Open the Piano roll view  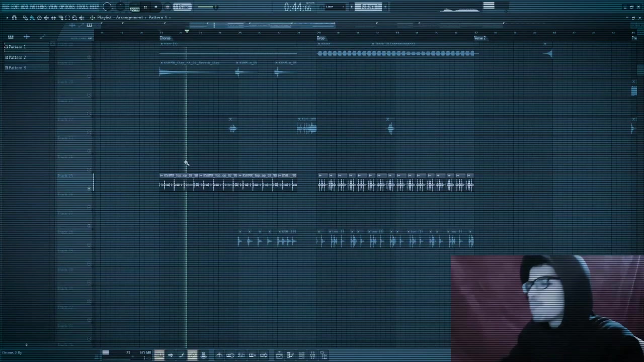pyautogui.click(x=289, y=355)
